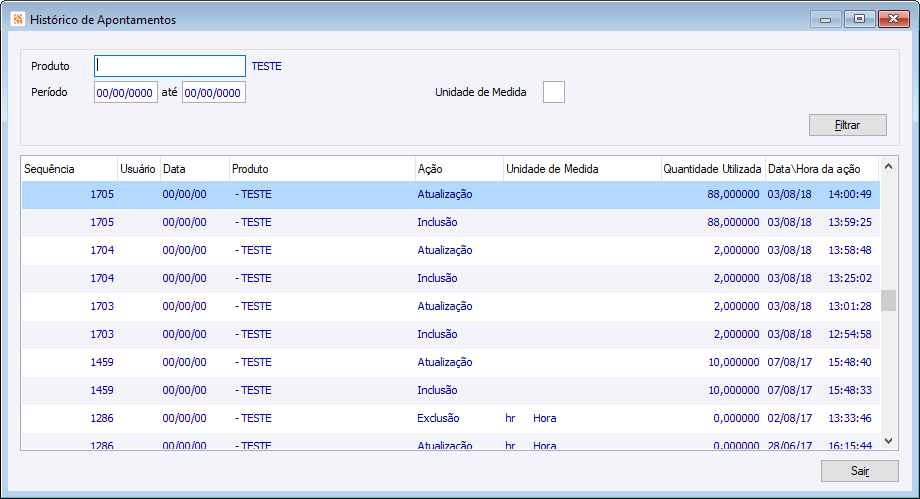Click the Unidade de Medida column header
This screenshot has height=499, width=920.
pos(582,169)
